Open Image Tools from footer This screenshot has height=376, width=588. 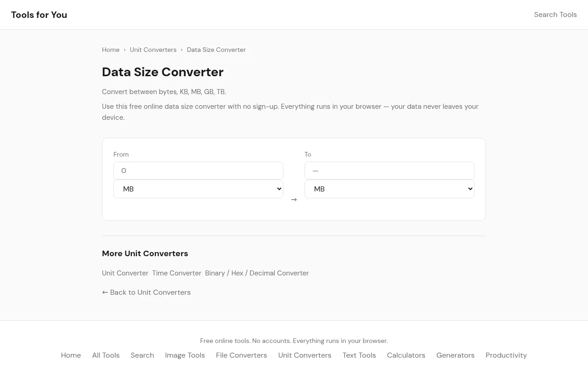point(185,355)
